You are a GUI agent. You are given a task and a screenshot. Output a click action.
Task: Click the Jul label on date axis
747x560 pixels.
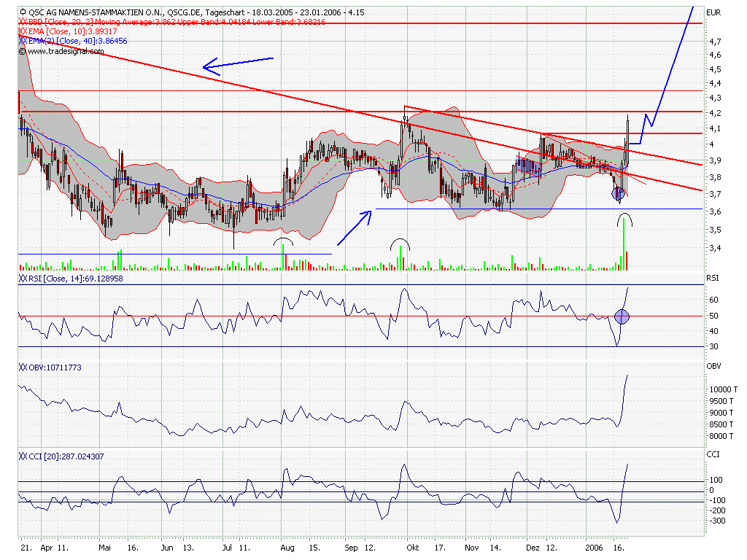coord(228,548)
